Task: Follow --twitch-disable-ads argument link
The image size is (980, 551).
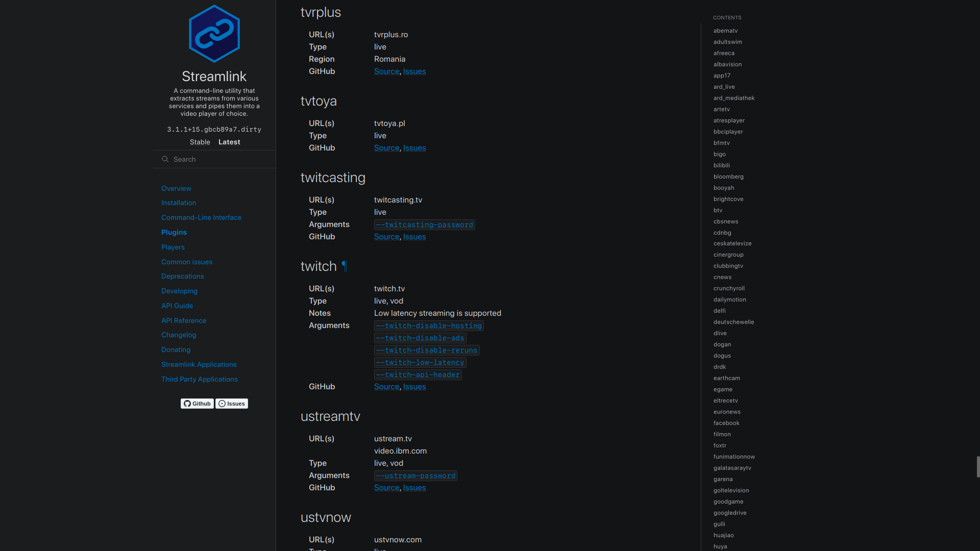Action: tap(420, 338)
